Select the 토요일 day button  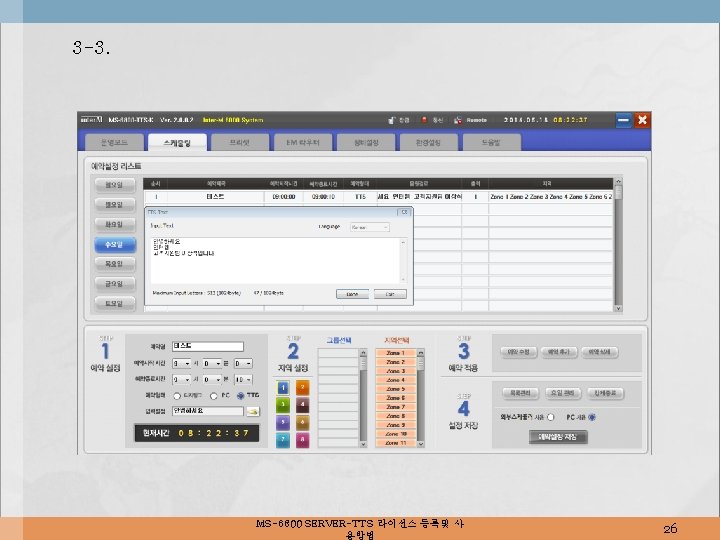point(115,304)
